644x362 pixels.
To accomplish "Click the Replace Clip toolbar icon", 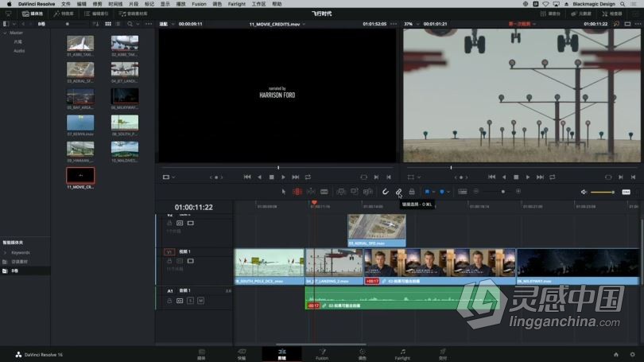I will [x=368, y=192].
